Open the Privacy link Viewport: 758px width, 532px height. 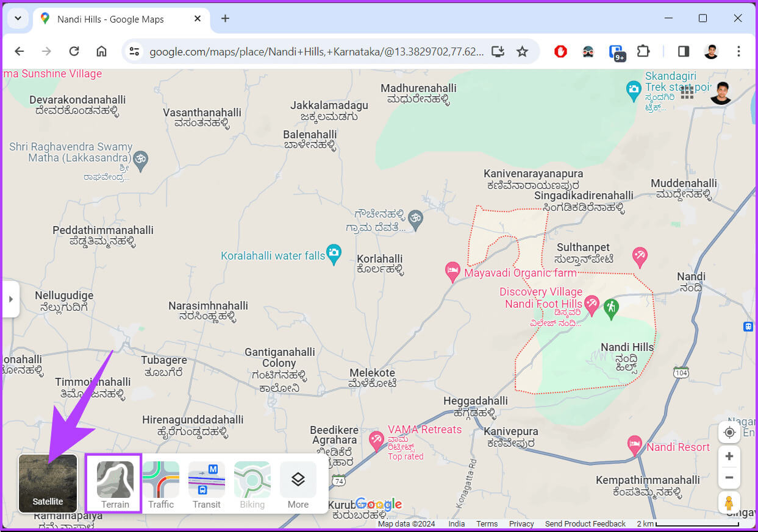coord(521,523)
